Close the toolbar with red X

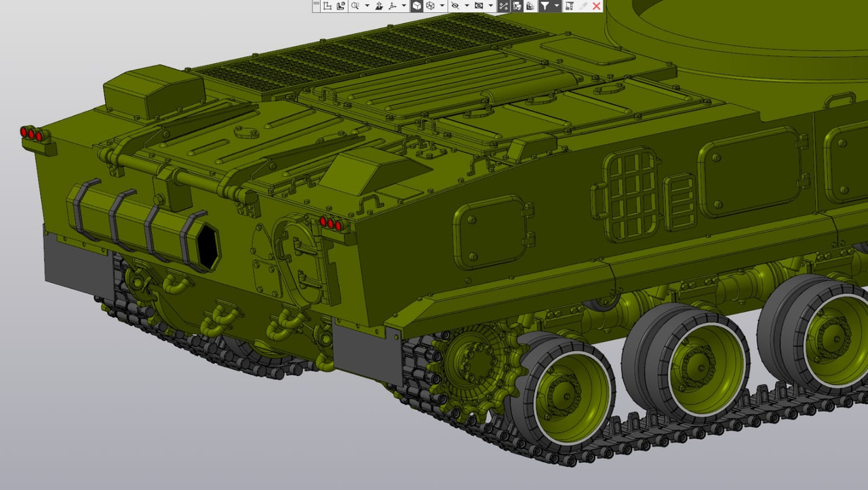pos(597,5)
